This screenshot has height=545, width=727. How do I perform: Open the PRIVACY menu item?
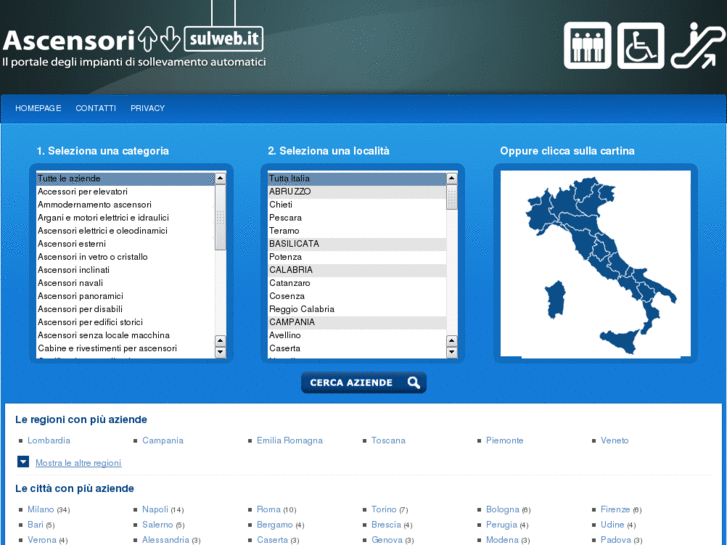click(x=147, y=108)
